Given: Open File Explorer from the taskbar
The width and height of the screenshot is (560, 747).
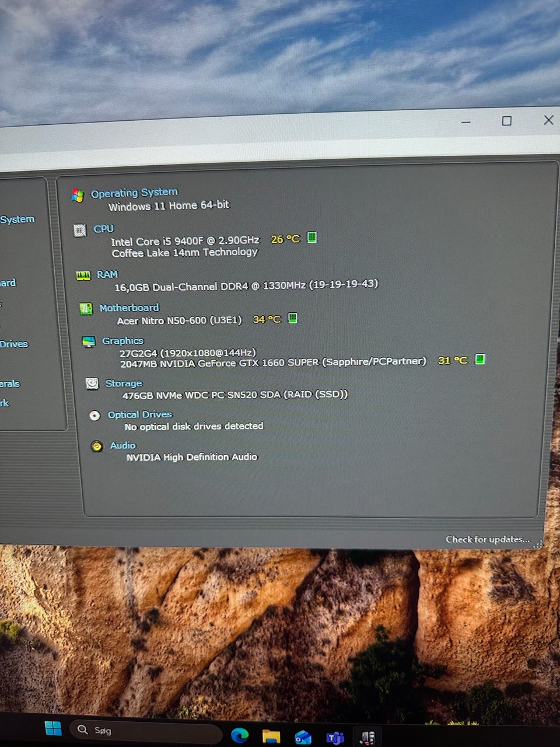Looking at the screenshot, I should pyautogui.click(x=271, y=736).
